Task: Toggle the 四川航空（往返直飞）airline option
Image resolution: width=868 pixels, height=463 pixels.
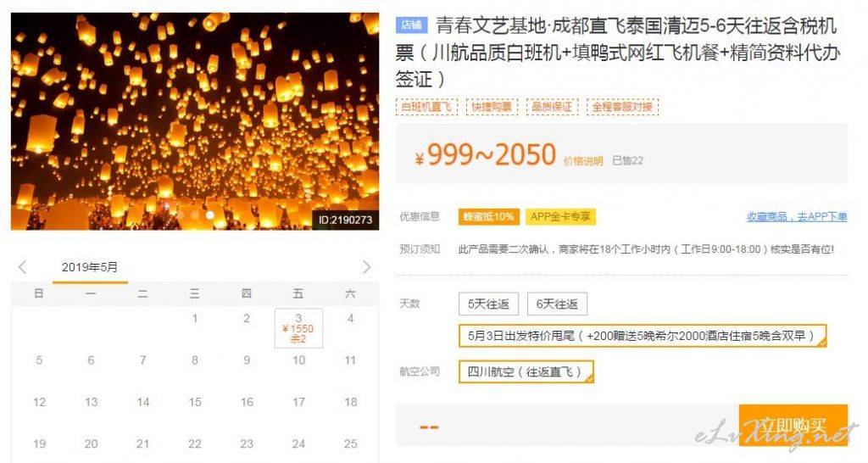Action: [526, 371]
